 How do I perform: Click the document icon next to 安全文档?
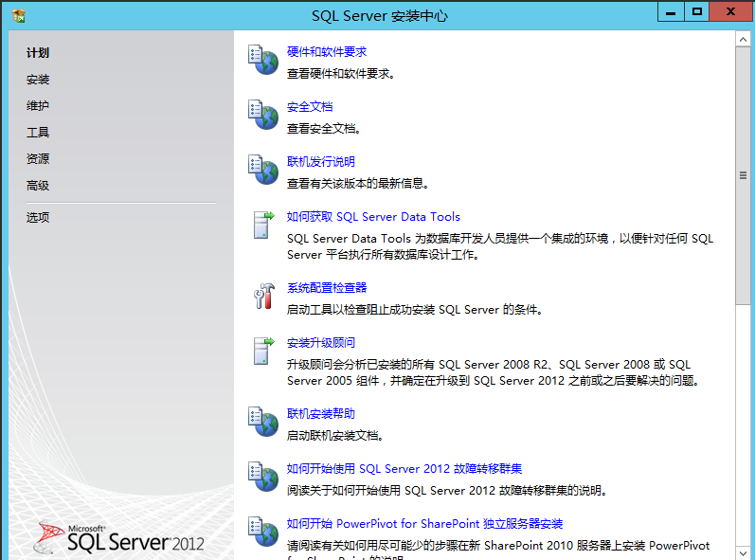[x=263, y=115]
